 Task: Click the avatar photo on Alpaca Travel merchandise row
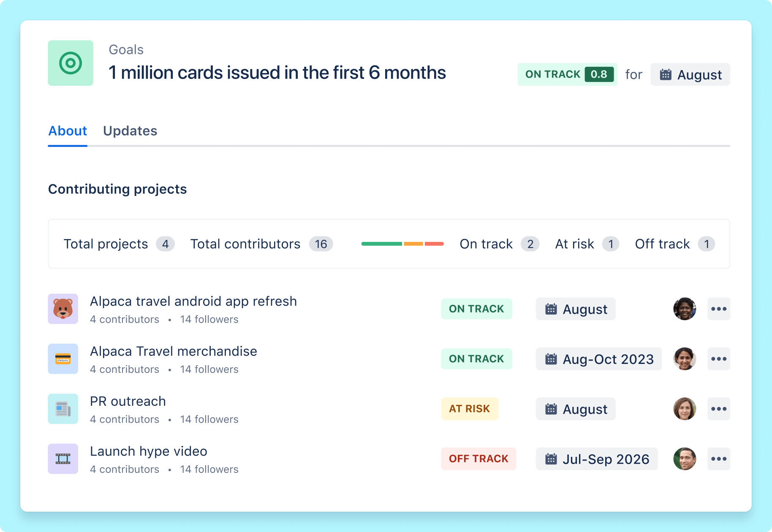click(x=685, y=358)
